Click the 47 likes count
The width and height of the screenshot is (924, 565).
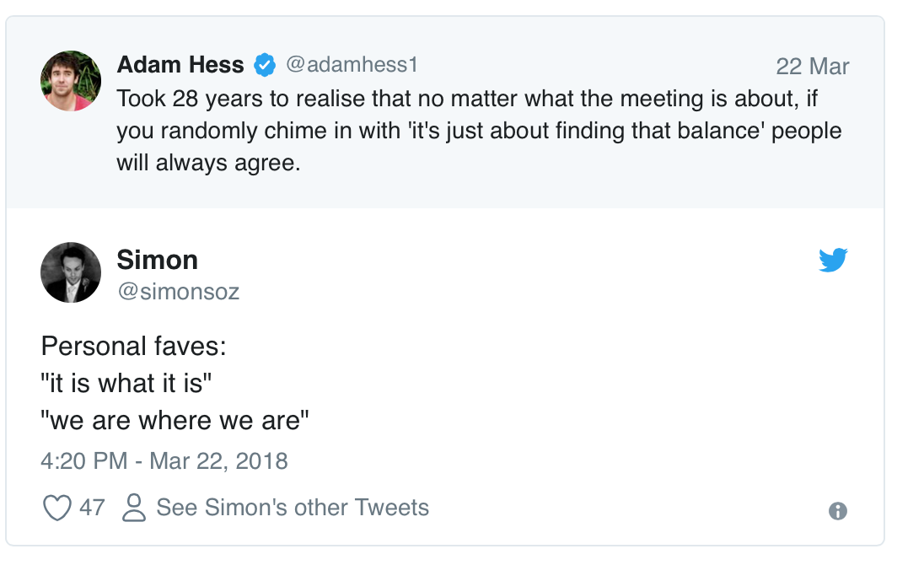(92, 508)
